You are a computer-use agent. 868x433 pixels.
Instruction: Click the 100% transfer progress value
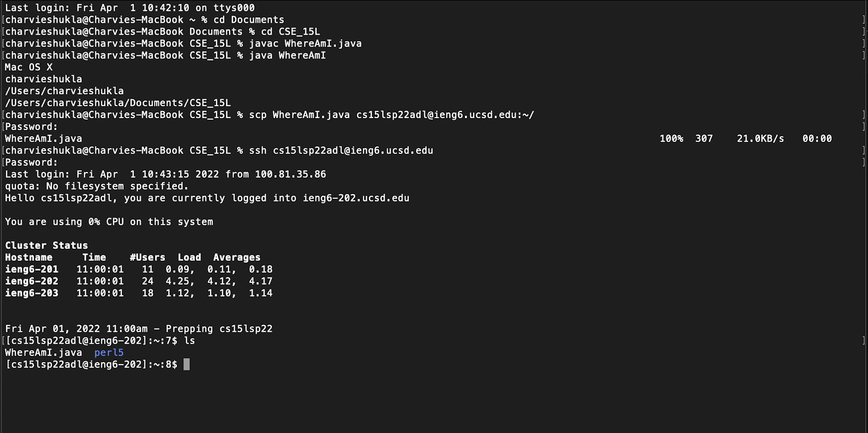click(671, 139)
